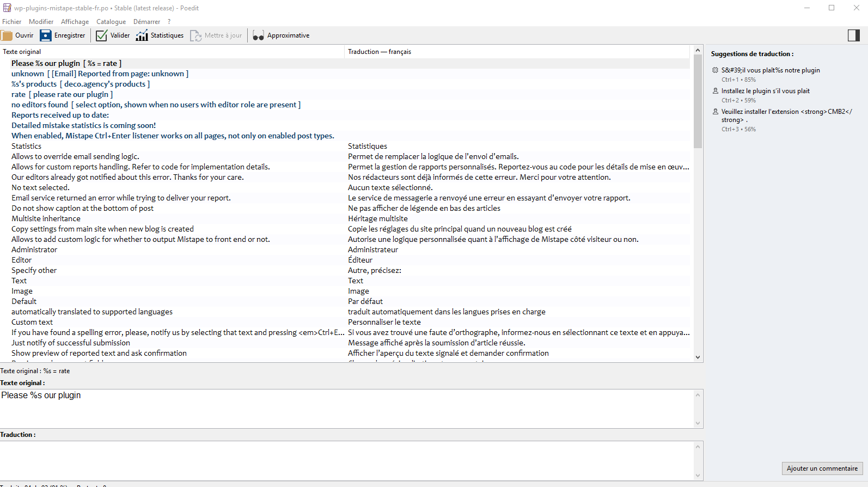Click the Traduction box scroll up arrow

coord(698,447)
